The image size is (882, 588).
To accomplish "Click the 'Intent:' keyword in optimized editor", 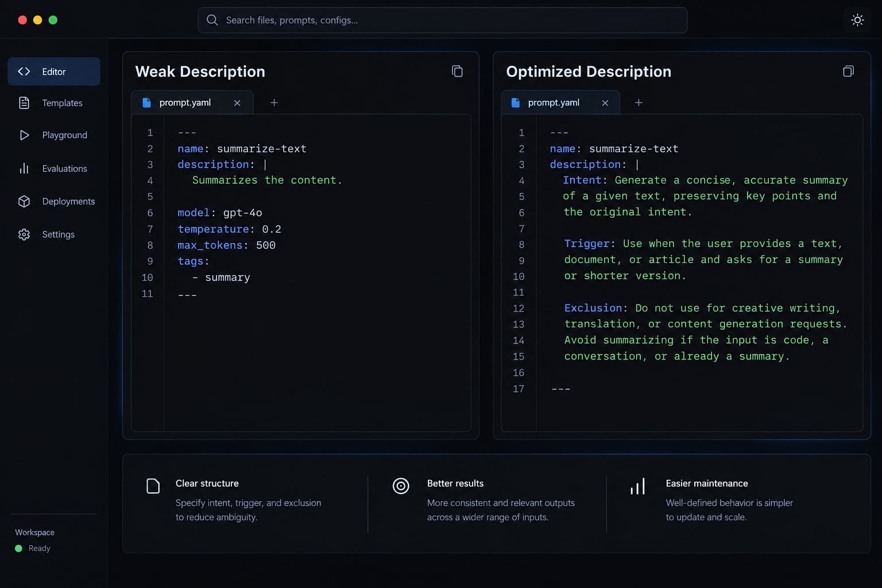I will (585, 180).
